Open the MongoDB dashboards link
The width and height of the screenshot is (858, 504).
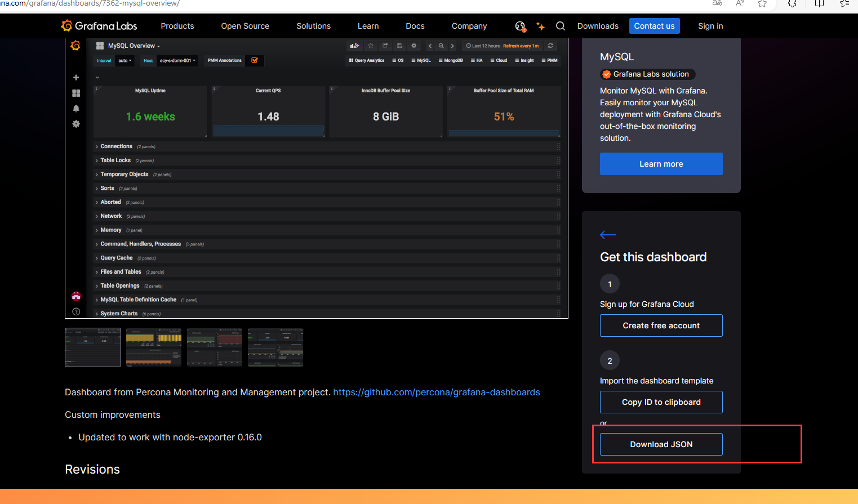pos(451,60)
